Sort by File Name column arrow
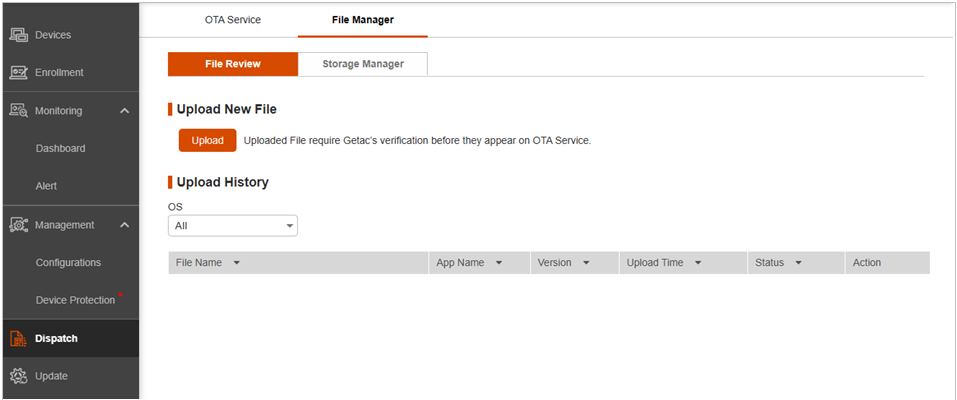957x400 pixels. click(x=237, y=263)
